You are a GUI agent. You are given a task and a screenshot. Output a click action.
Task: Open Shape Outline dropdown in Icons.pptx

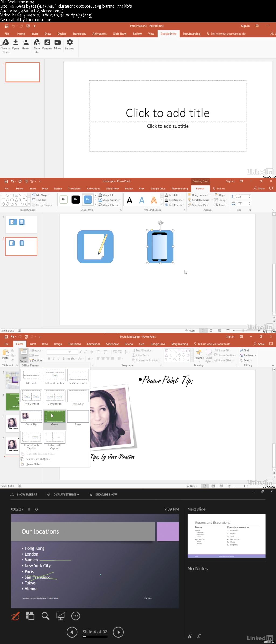(109, 200)
